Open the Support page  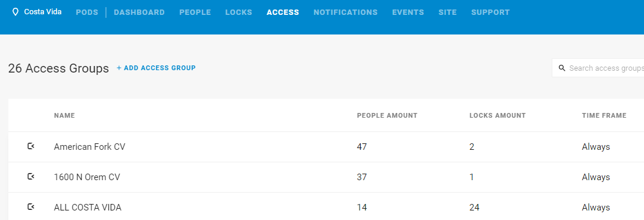tap(490, 12)
